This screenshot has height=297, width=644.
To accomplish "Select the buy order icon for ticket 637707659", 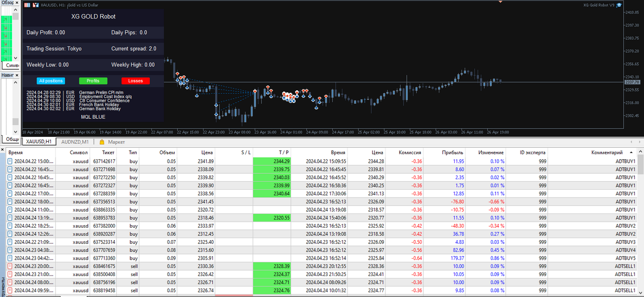I will point(10,250).
